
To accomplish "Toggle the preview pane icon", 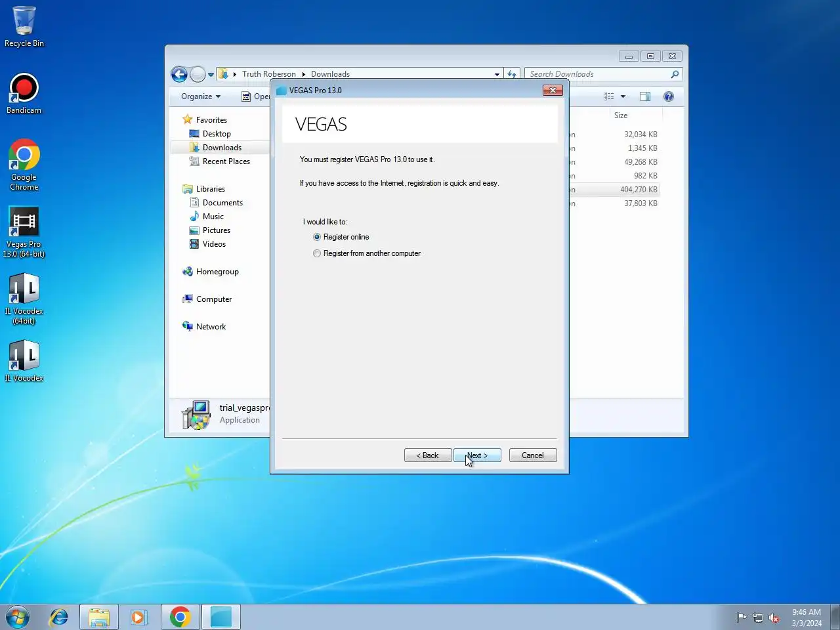I will [645, 96].
